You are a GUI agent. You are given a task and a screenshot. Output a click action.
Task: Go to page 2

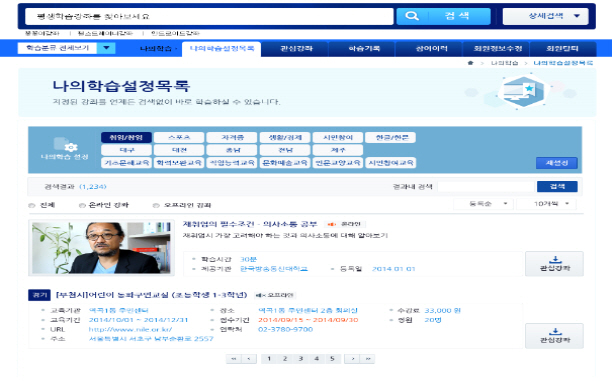tap(285, 359)
